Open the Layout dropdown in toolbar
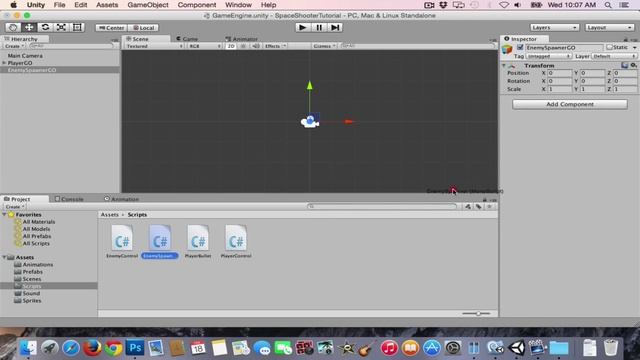 click(x=609, y=27)
